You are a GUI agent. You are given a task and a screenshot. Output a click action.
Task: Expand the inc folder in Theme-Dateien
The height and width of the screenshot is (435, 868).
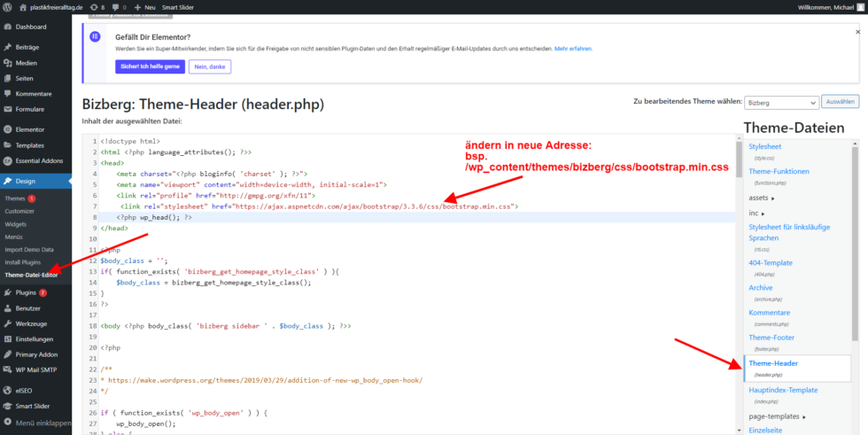tap(756, 213)
